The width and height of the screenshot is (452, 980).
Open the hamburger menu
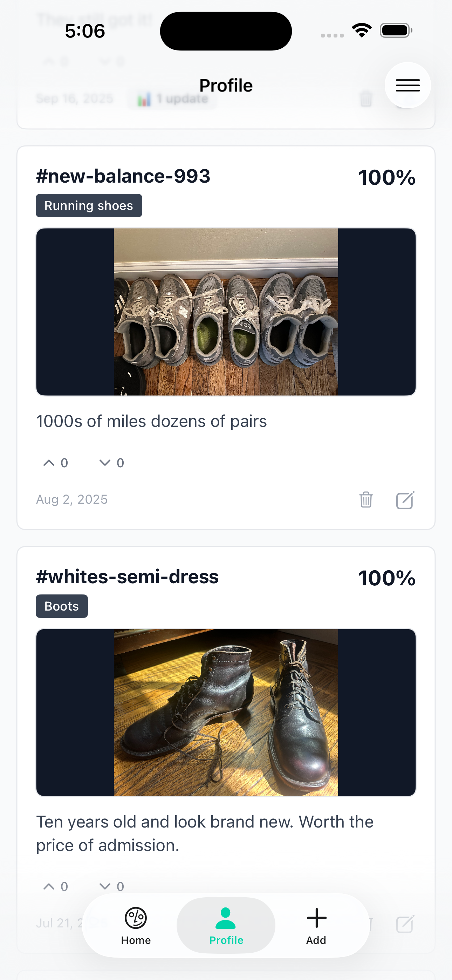[x=407, y=85]
